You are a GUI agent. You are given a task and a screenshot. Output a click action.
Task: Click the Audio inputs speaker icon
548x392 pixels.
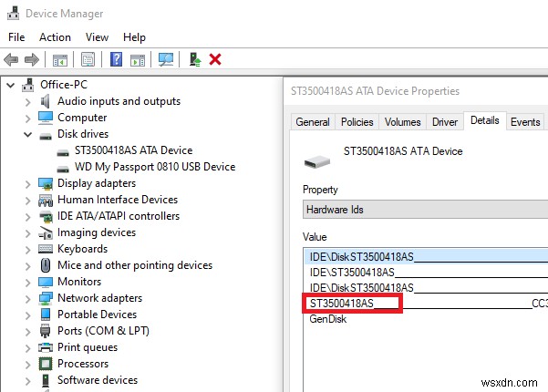(45, 101)
